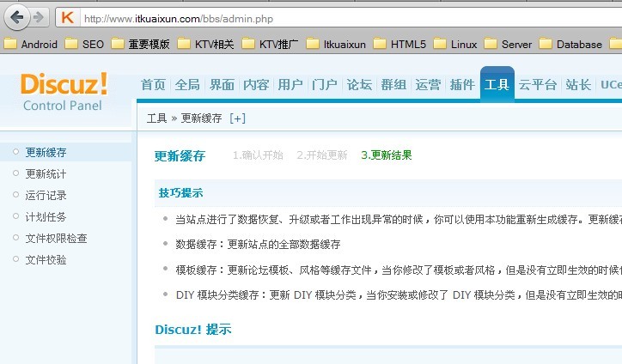Click the [+] next to the breadcrumb
622x364 pixels.
237,118
